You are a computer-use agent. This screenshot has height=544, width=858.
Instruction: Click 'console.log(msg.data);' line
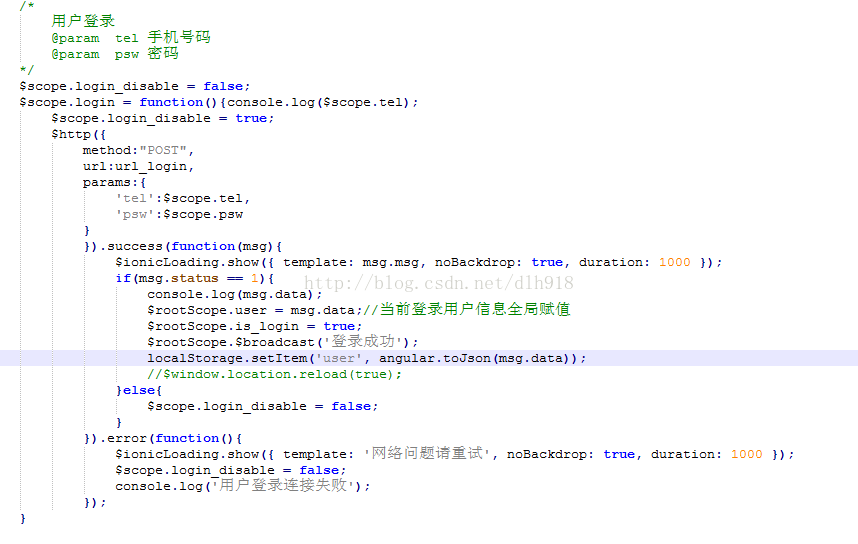(235, 294)
